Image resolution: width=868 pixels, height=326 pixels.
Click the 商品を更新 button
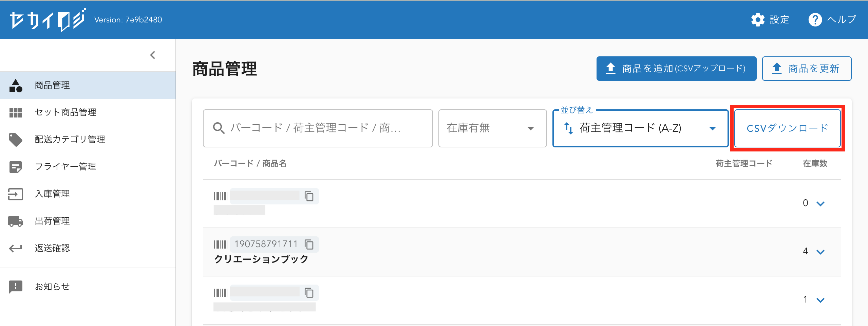coord(806,69)
